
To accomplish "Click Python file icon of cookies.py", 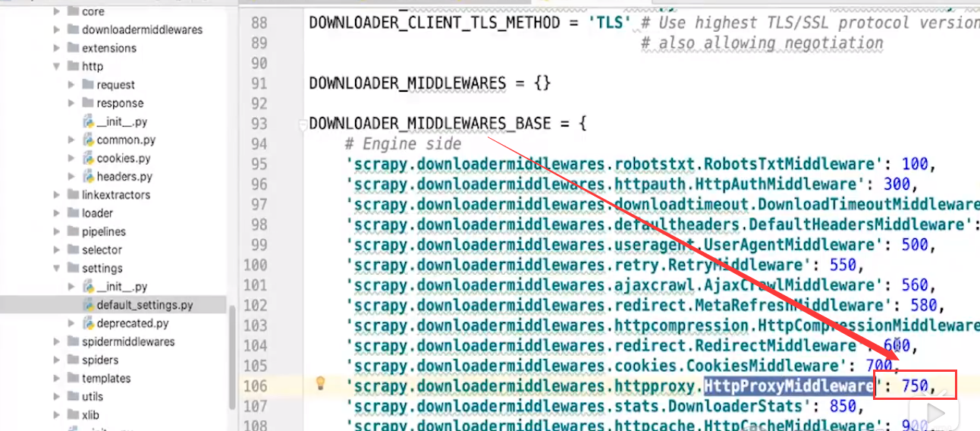I will 87,158.
